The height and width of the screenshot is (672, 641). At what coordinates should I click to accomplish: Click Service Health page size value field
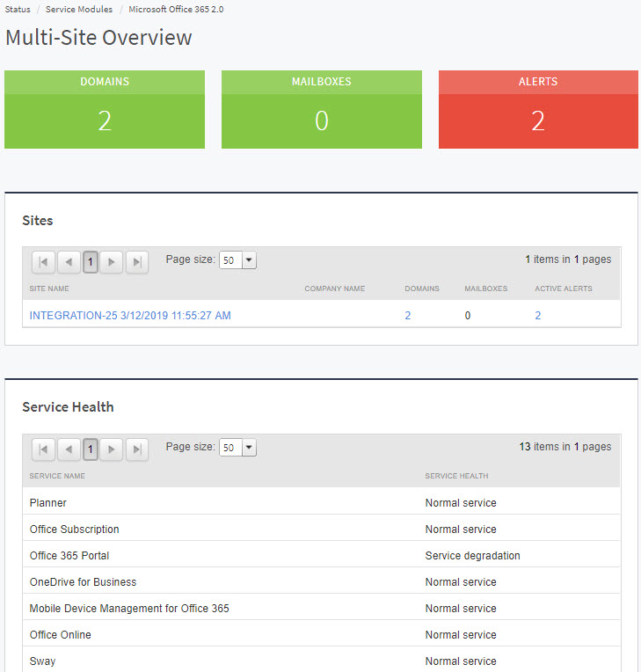click(x=230, y=448)
